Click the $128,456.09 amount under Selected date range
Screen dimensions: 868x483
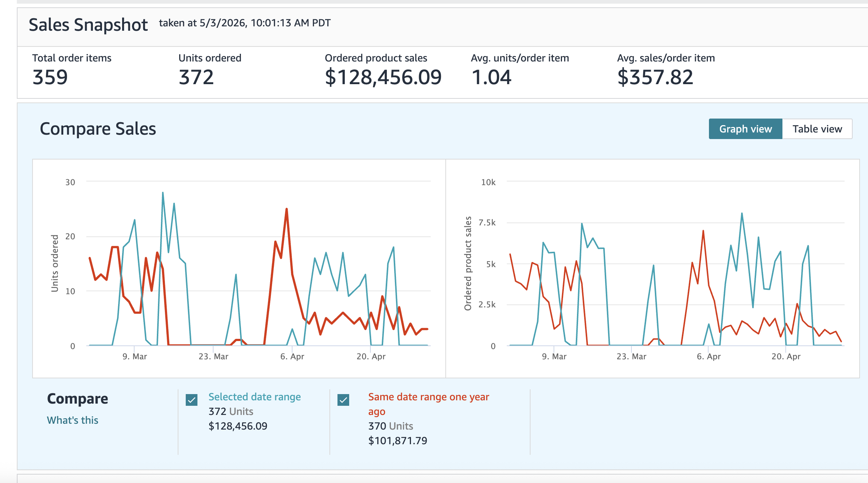(238, 426)
